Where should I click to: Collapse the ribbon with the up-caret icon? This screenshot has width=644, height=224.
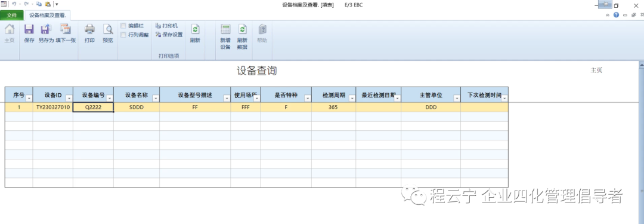[608, 15]
